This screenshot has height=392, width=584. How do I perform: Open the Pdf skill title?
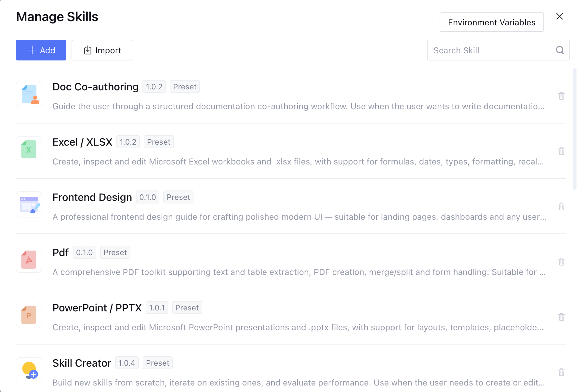point(60,253)
